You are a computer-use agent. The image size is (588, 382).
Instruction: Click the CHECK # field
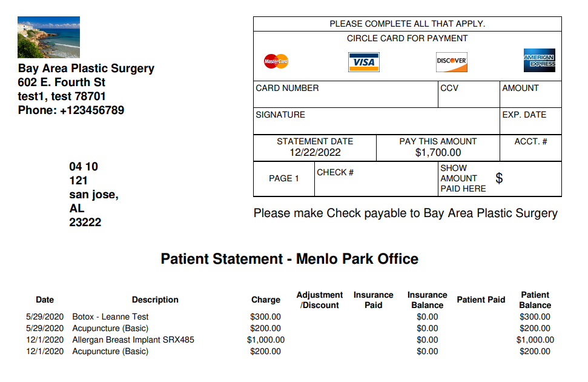pyautogui.click(x=376, y=179)
